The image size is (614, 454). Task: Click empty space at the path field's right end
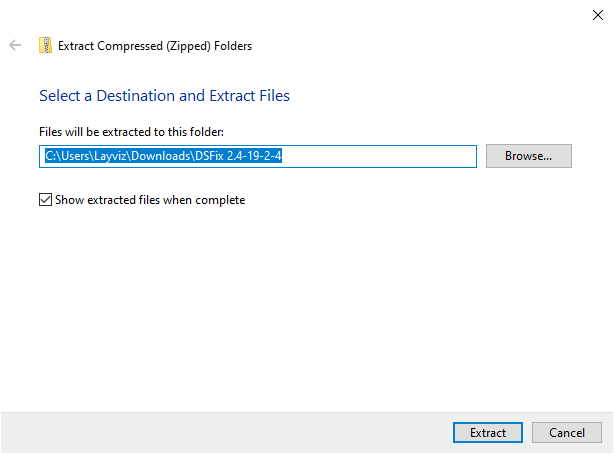pos(400,156)
